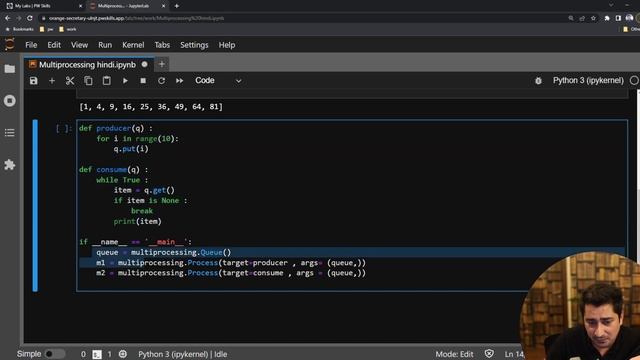Click the line 'def consume(q) :'
The image size is (640, 360).
point(113,169)
